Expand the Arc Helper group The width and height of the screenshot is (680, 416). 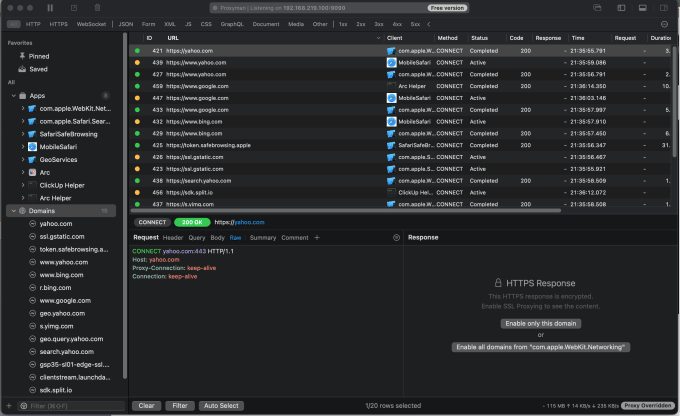[23, 198]
